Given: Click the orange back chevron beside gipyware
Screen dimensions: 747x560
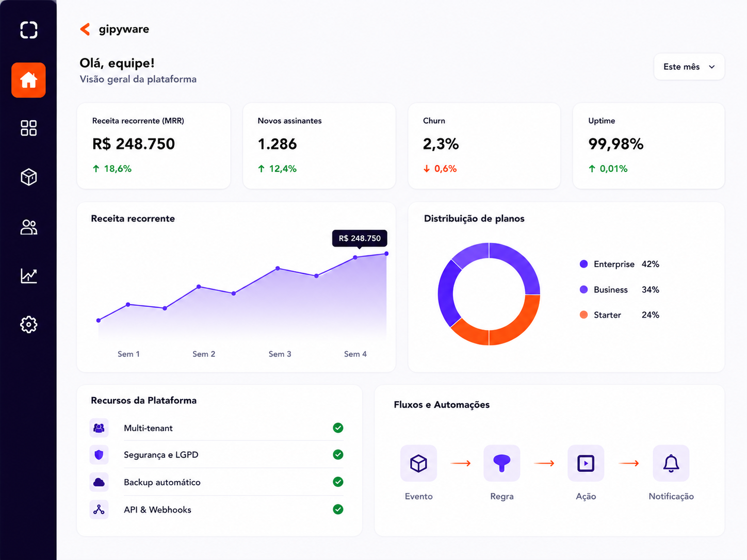Looking at the screenshot, I should [85, 29].
